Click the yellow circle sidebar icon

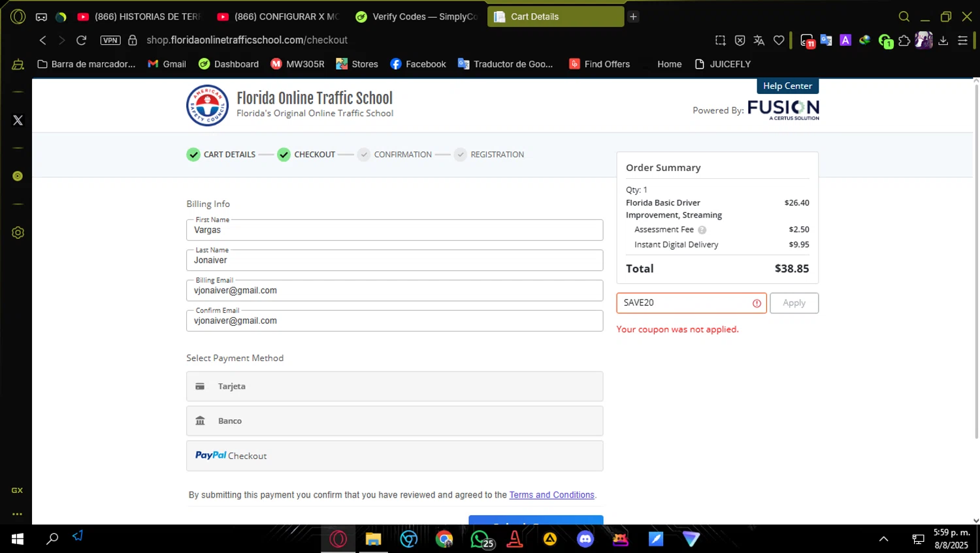click(18, 176)
